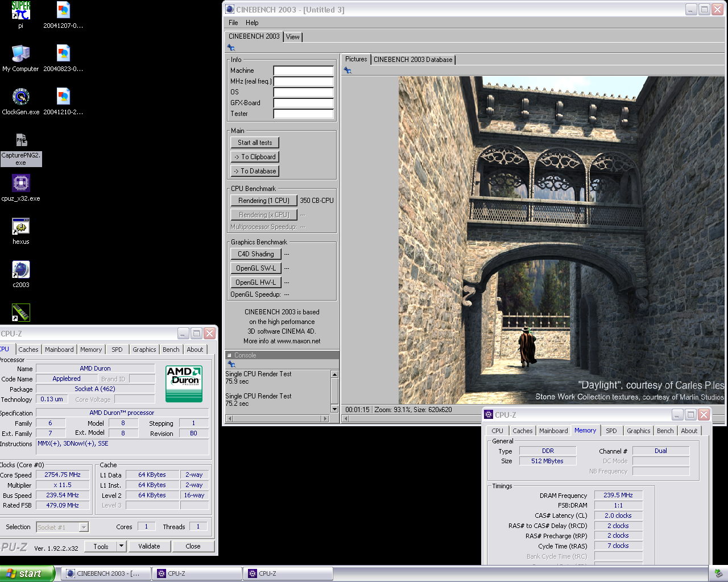The image size is (728, 582).
Task: Open the Start menu
Action: (x=27, y=573)
